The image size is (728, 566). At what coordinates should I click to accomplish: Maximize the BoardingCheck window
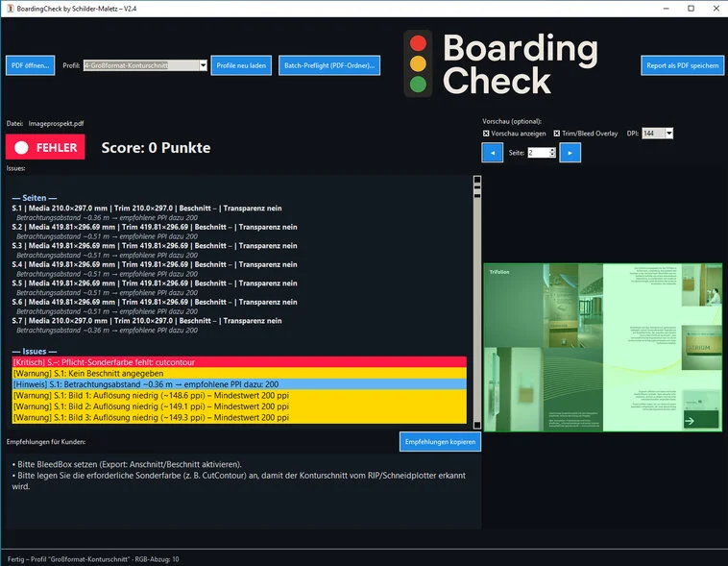tap(691, 8)
